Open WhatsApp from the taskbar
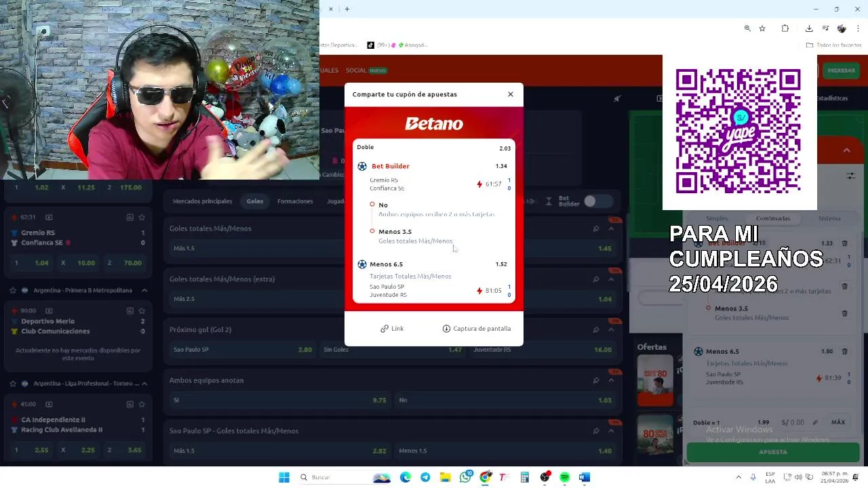This screenshot has width=868, height=488. tap(465, 478)
